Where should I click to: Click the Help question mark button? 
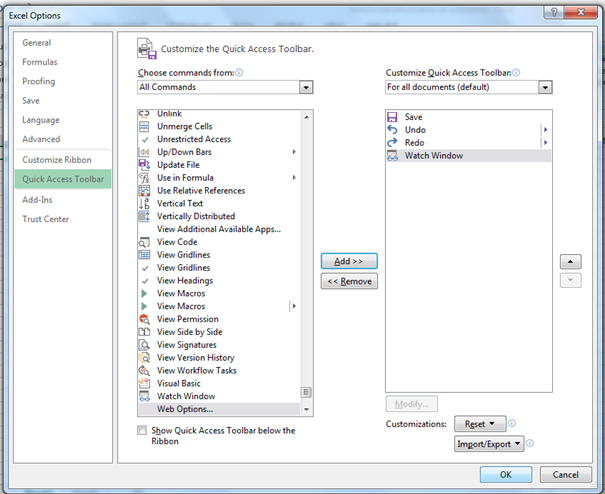pos(554,12)
